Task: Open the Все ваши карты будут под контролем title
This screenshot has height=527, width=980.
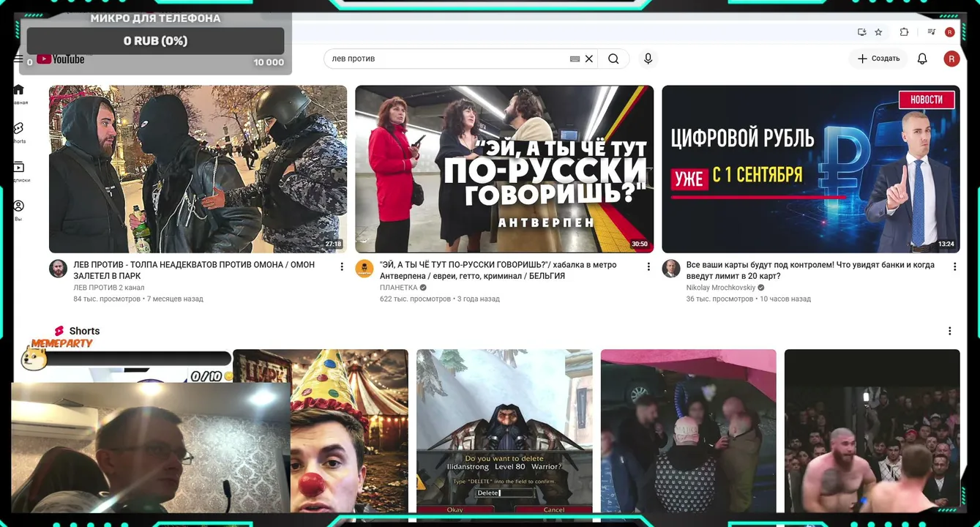Action: 810,270
